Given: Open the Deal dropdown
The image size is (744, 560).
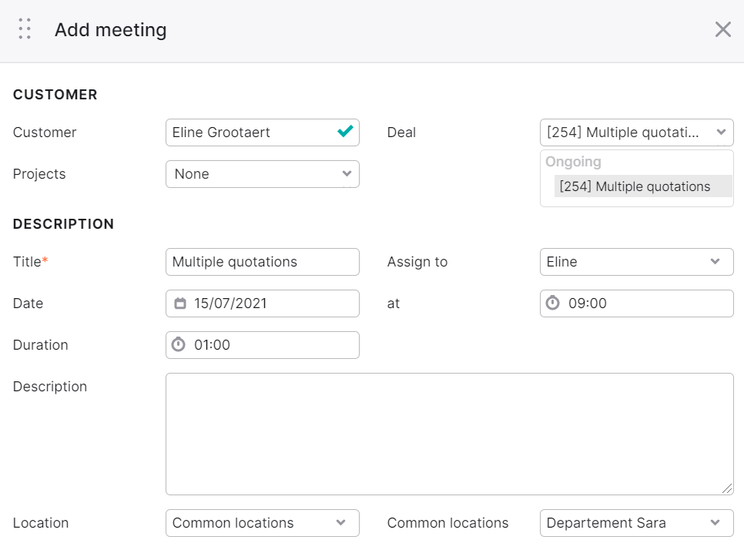Looking at the screenshot, I should point(637,132).
